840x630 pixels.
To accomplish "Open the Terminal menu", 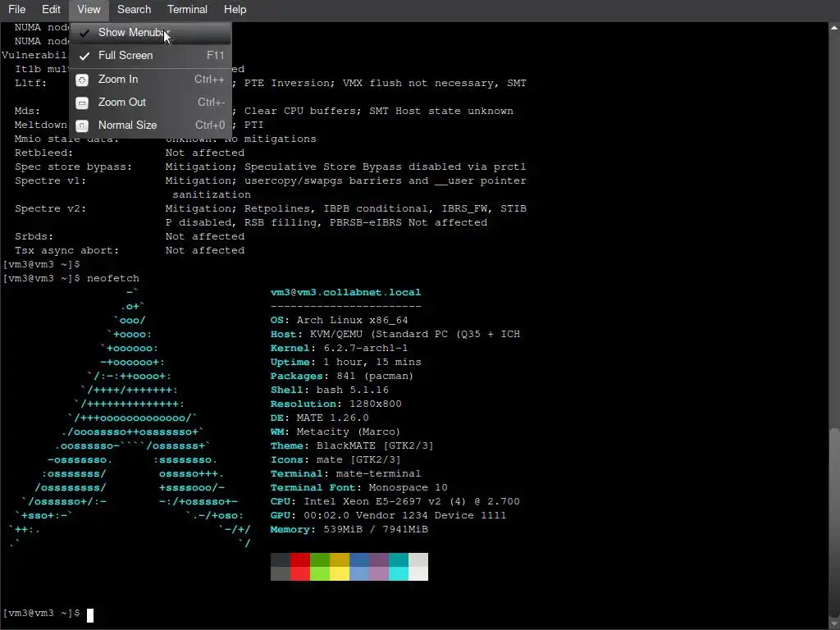I will (187, 10).
